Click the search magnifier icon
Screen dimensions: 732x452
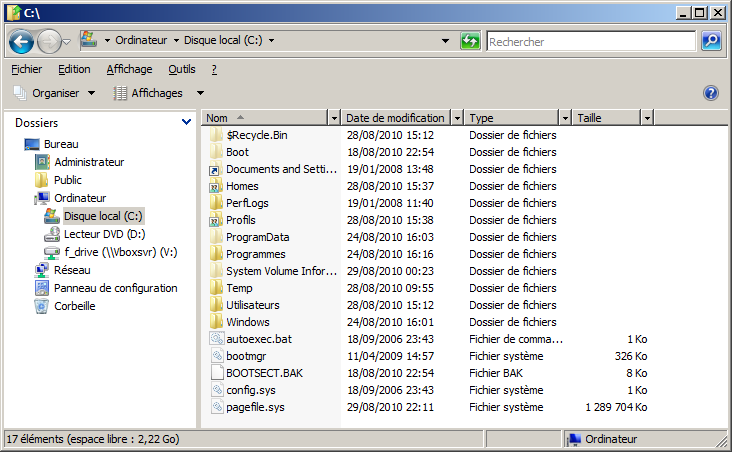click(x=710, y=41)
